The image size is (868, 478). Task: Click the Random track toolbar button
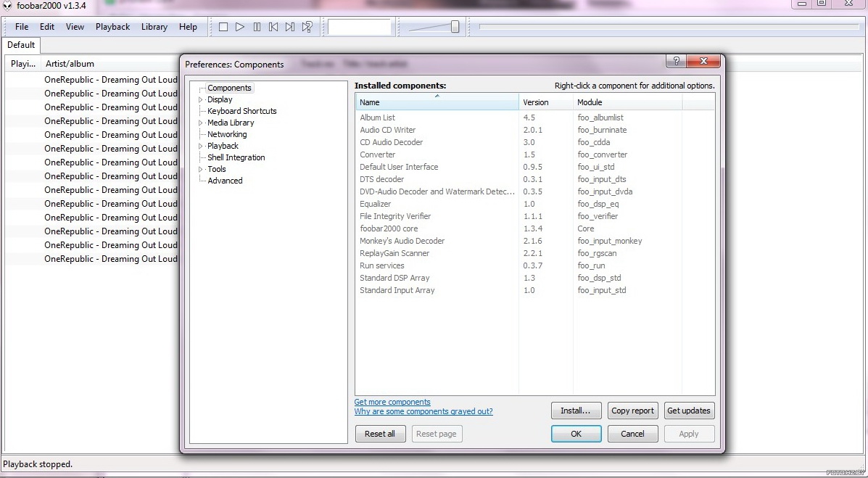click(307, 27)
